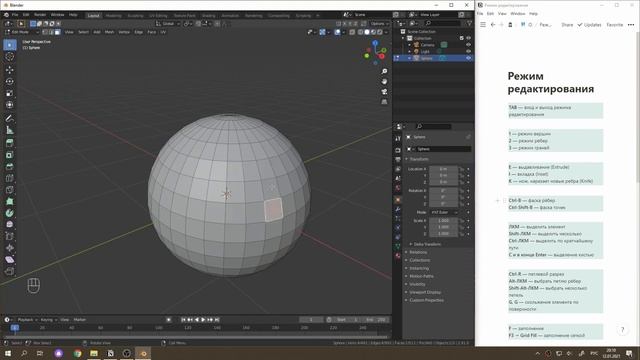640x360 pixels.
Task: Uncheck the Collection exclude checkbox
Action: click(x=462, y=38)
